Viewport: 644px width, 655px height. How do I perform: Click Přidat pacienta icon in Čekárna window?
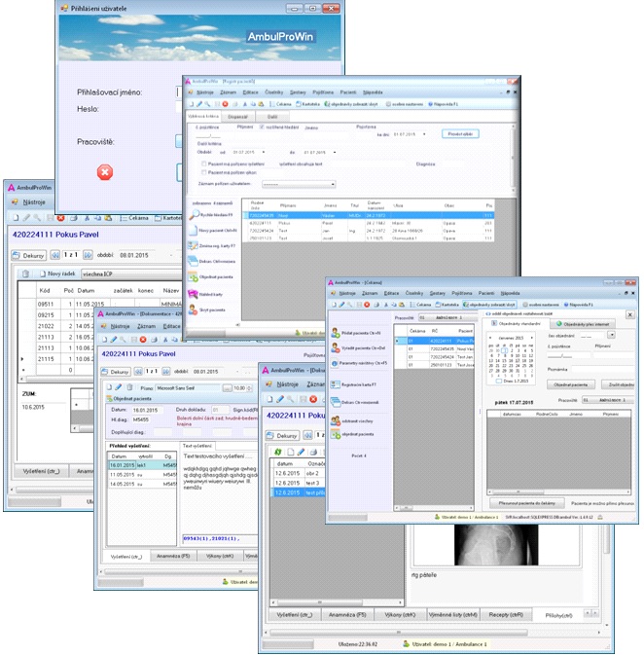coord(335,333)
